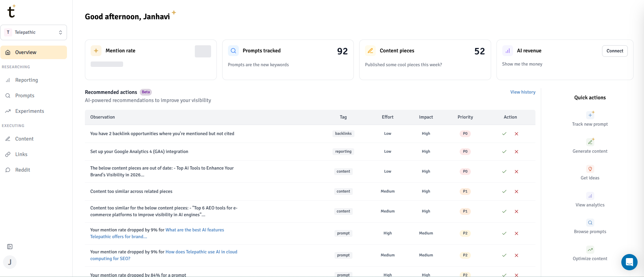Image resolution: width=644 pixels, height=277 pixels.
Task: Click the Connect button for AI revenue
Action: [615, 51]
